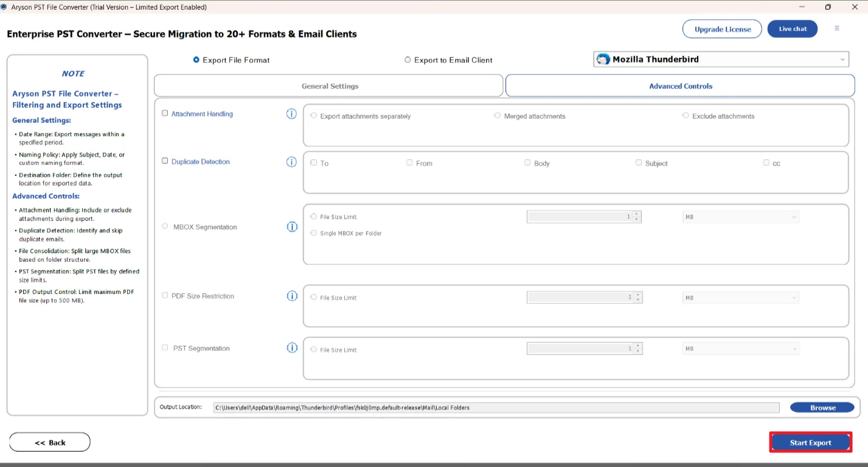Open Live chat support
The width and height of the screenshot is (868, 467).
[793, 29]
